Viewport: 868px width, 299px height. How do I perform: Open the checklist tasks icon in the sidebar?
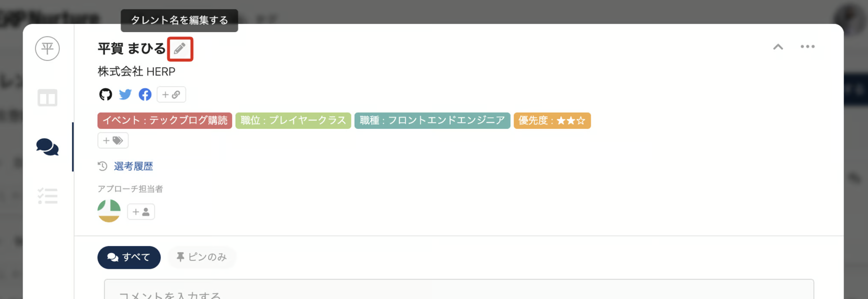47,196
